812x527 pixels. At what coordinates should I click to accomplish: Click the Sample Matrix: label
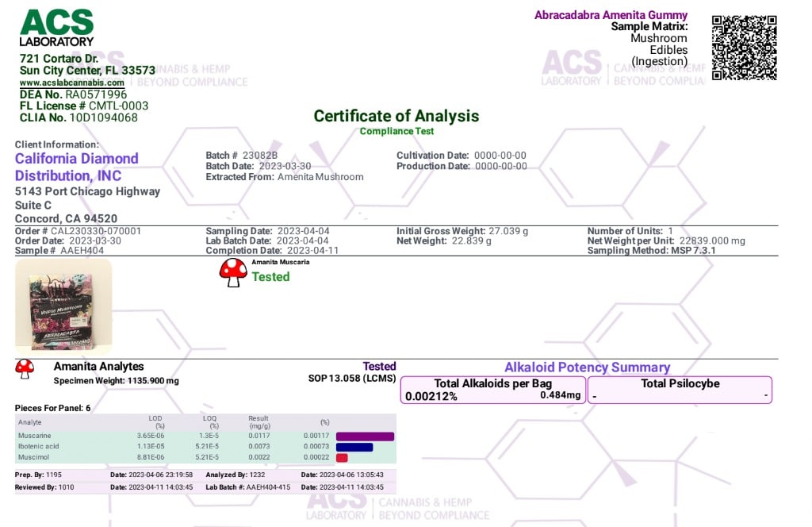[x=649, y=26]
